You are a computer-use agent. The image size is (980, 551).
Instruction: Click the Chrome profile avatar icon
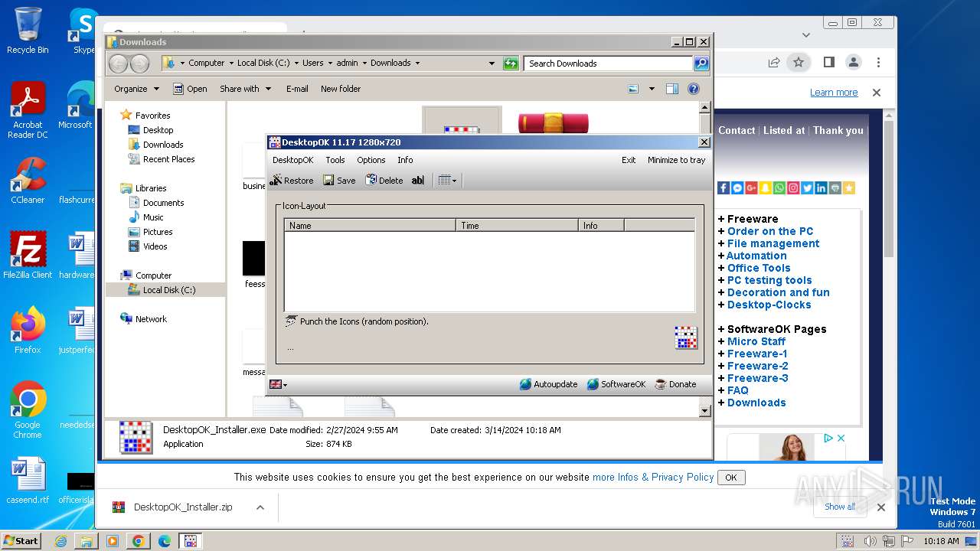tap(853, 62)
